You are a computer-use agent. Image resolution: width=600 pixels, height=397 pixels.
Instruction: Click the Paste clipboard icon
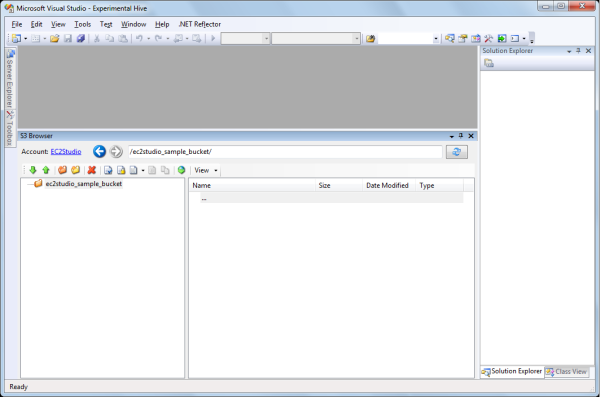coord(122,38)
